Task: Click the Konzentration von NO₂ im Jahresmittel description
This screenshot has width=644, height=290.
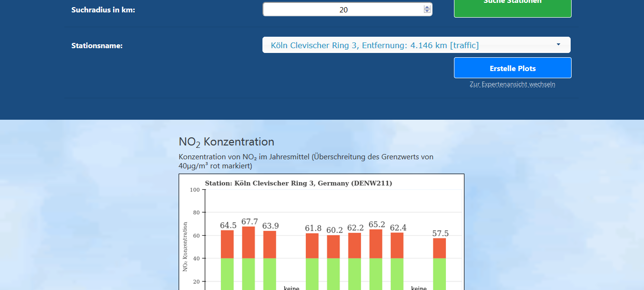Action: [x=306, y=161]
